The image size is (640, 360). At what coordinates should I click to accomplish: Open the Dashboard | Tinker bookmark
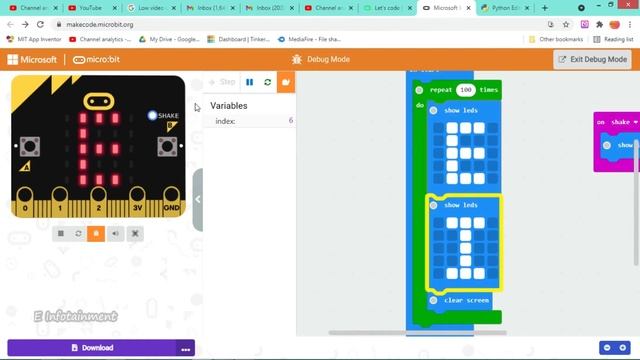click(x=239, y=39)
